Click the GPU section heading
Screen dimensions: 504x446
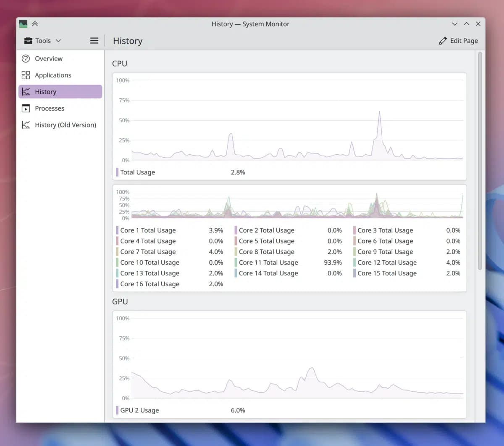(120, 301)
